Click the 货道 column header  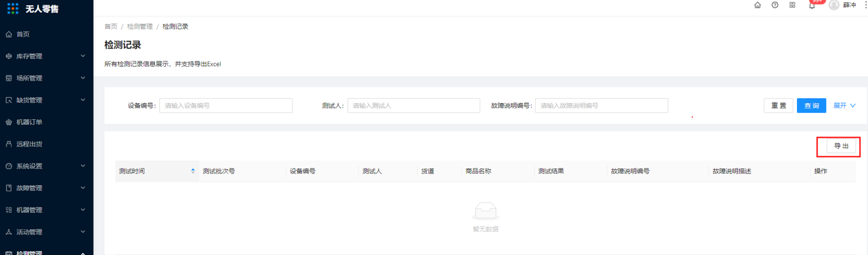pos(439,171)
